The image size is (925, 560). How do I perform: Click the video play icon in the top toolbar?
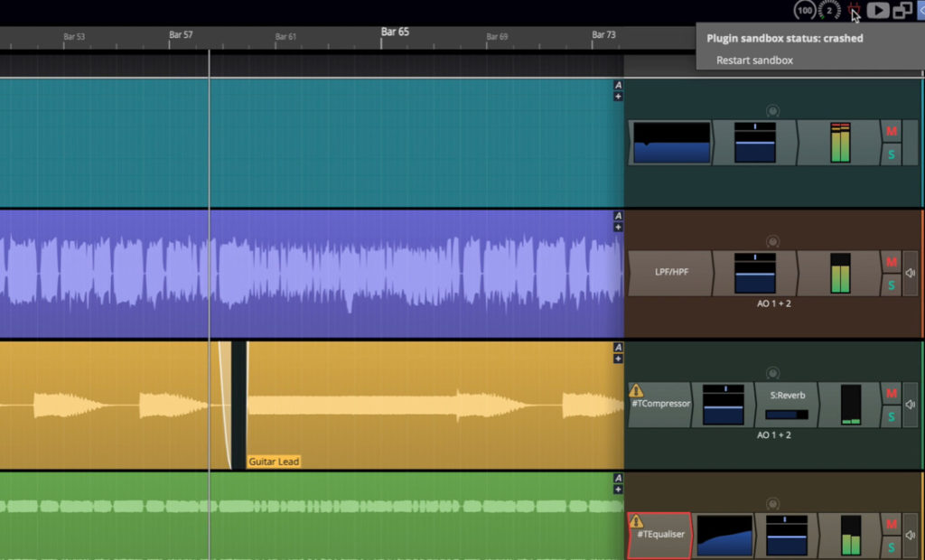click(x=878, y=11)
